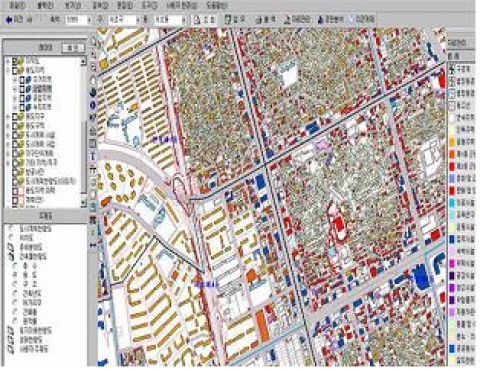Toggle checkbox of the first blue-icon sublayer
Viewport: 480px width, 371px height.
pos(22,80)
